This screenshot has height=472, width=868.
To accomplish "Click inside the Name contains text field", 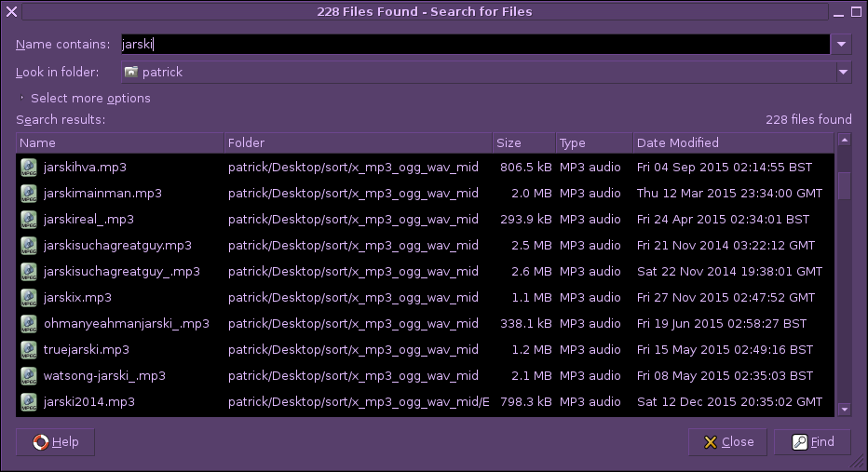I will (x=475, y=44).
